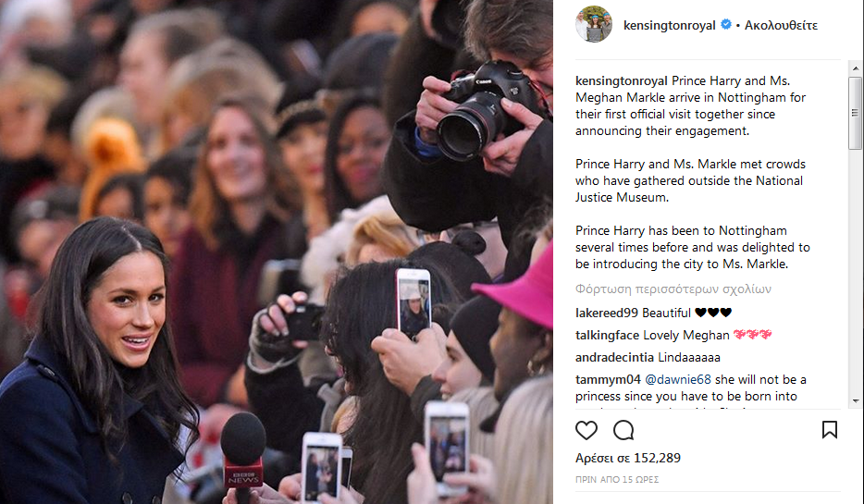
Task: View the list of 152,289 likes
Action: click(627, 459)
